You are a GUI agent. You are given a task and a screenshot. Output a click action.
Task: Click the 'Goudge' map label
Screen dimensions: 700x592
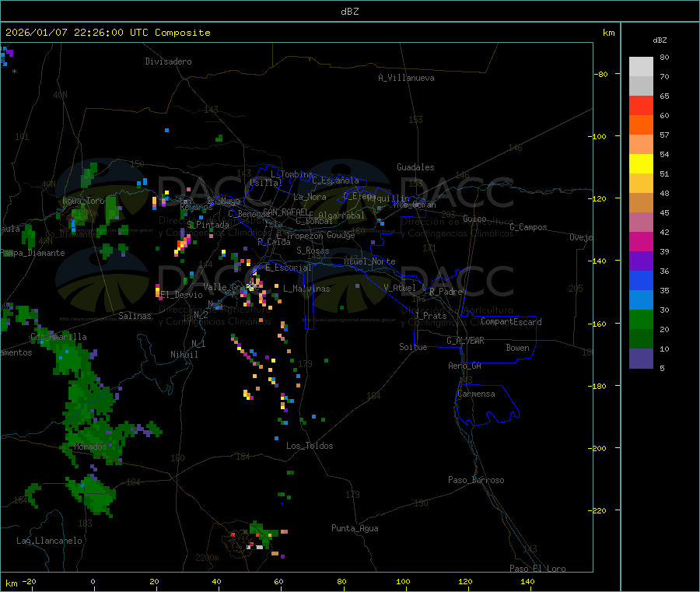pyautogui.click(x=341, y=235)
